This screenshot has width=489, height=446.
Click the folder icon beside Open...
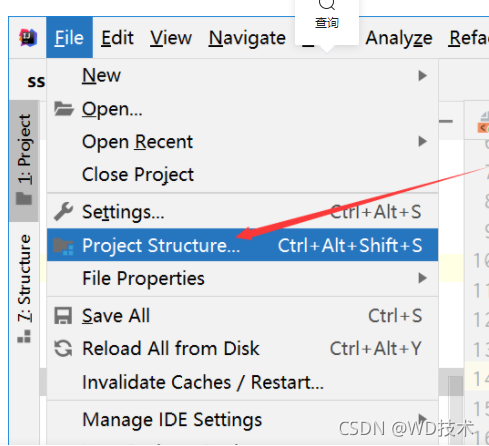tap(64, 109)
